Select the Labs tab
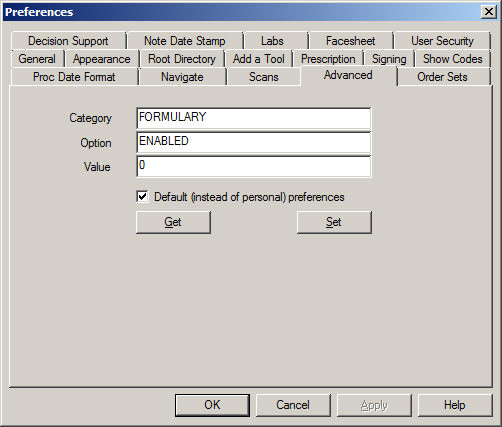The height and width of the screenshot is (427, 502). (272, 41)
